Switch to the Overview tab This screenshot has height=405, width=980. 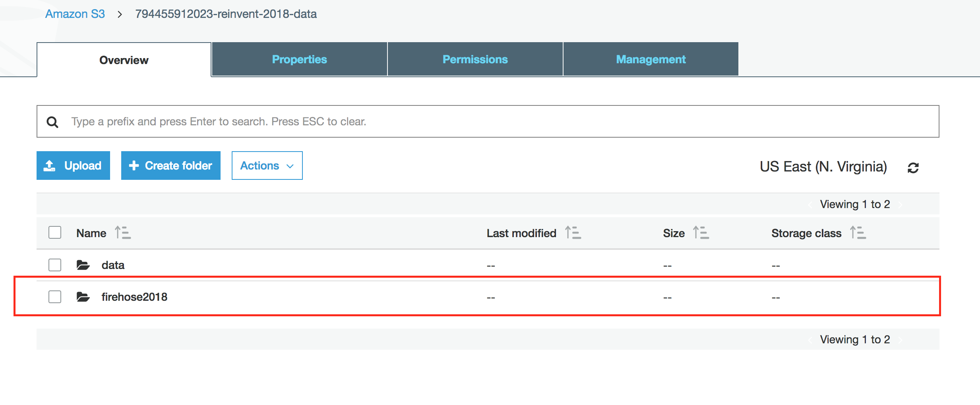tap(124, 60)
